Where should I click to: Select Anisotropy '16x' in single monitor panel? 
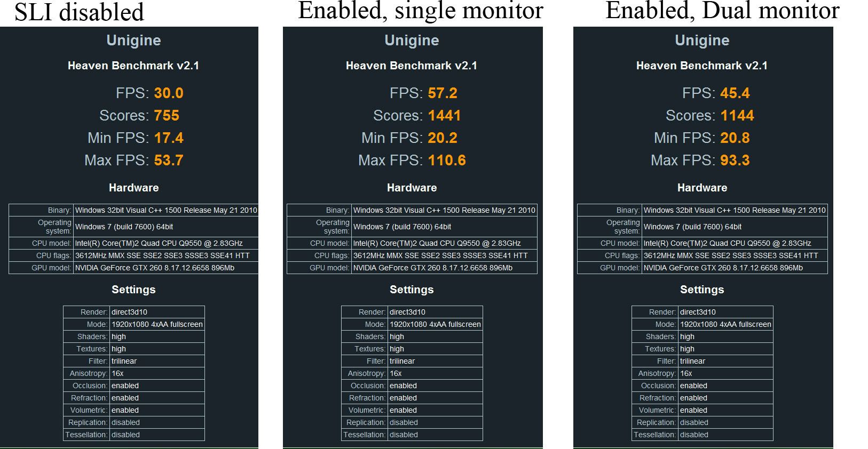pos(396,373)
